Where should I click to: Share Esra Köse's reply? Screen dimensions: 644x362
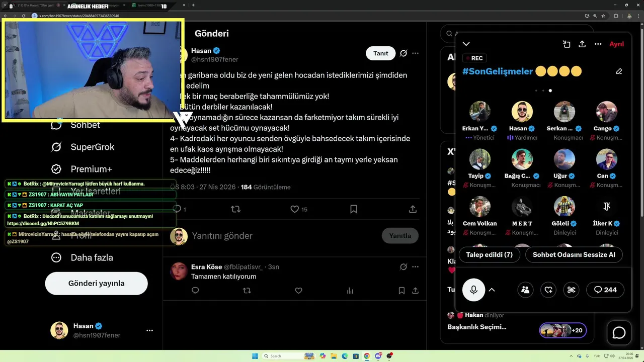click(x=415, y=291)
